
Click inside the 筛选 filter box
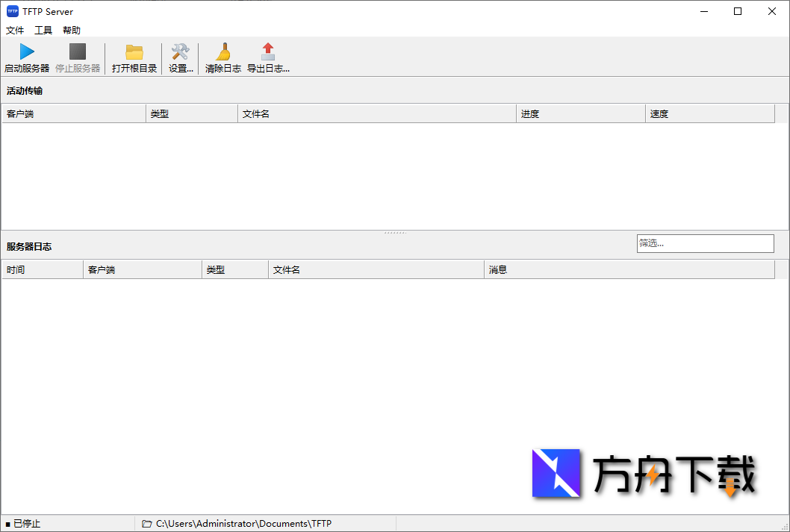704,242
